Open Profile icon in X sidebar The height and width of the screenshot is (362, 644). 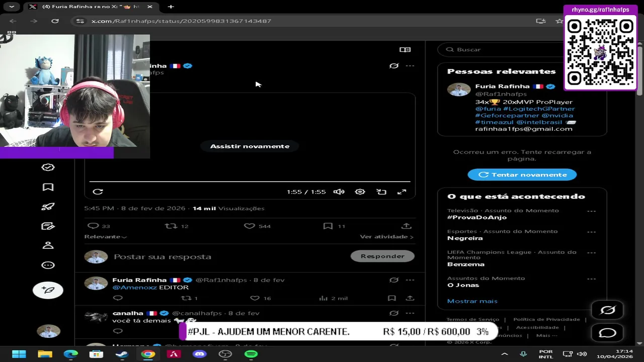tap(48, 245)
